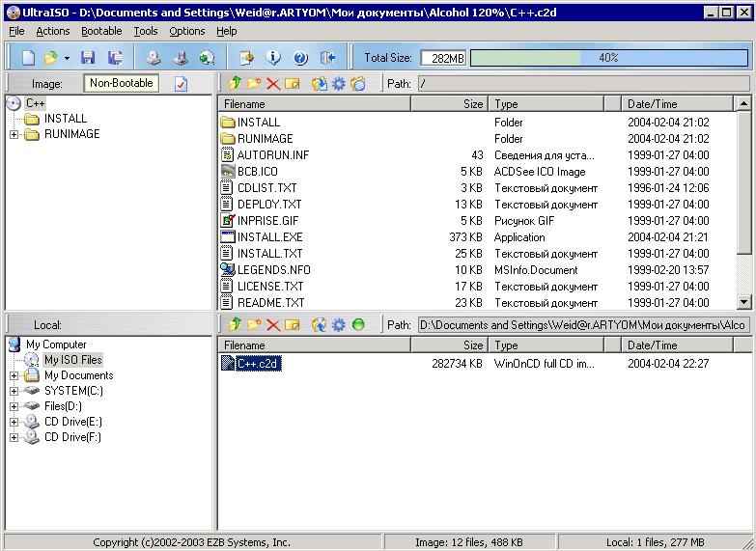Viewport: 756px width, 551px height.
Task: Click the Up folder arrow in Image pane toolbar
Action: 235,83
